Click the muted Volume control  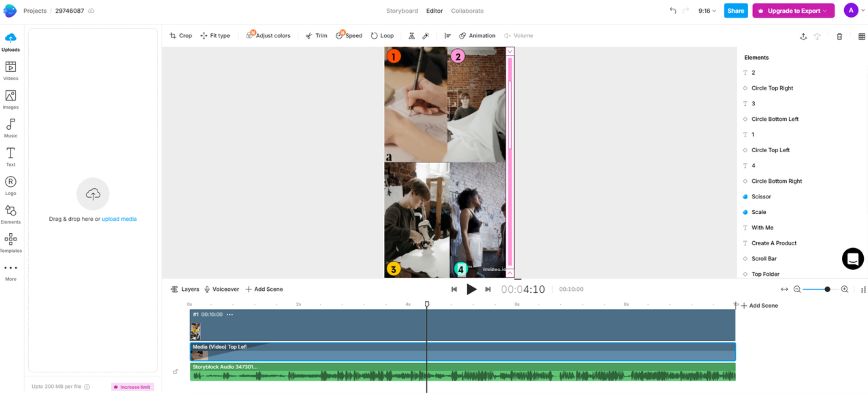pos(518,36)
